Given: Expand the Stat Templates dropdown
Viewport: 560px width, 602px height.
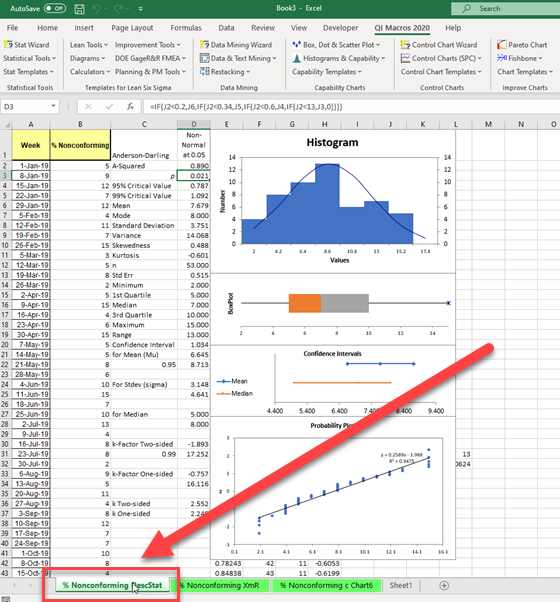Looking at the screenshot, I should [x=28, y=72].
